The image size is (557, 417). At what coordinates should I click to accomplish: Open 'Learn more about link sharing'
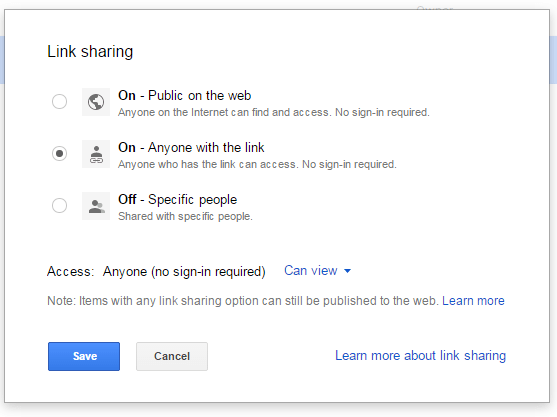click(x=421, y=356)
